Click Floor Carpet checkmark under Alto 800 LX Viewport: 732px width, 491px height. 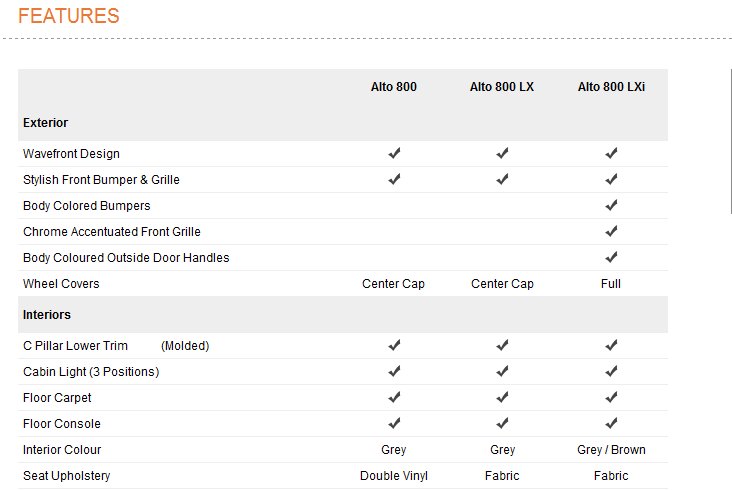coord(502,397)
